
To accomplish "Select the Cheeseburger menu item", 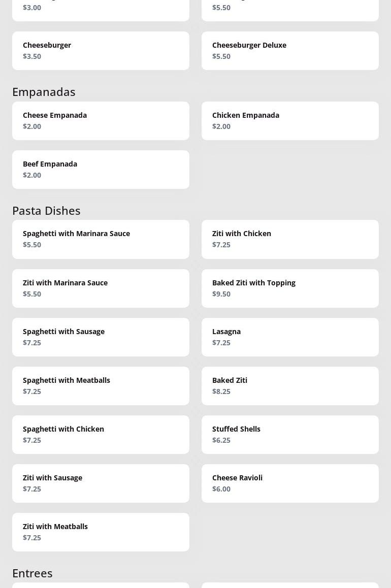I will point(101,51).
